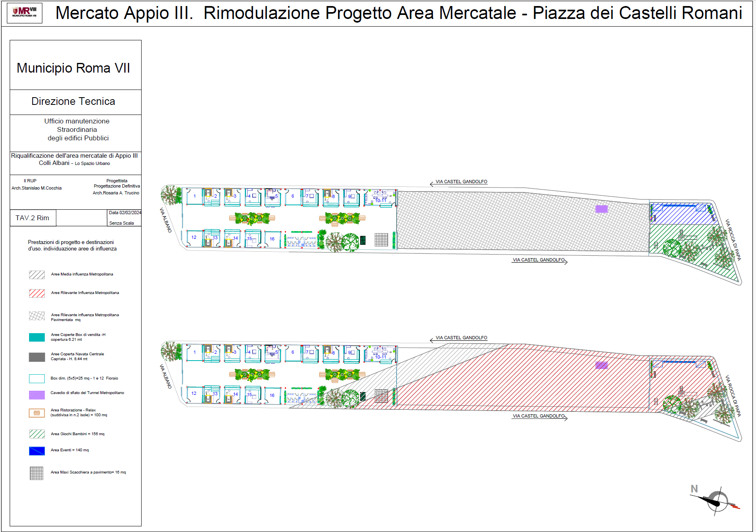Select the purple tunnel vent rectangle in the lower plan
The height and width of the screenshot is (532, 756).
click(601, 365)
